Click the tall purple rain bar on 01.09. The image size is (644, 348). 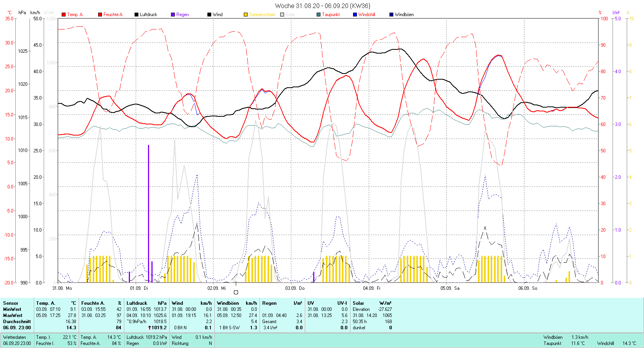pos(149,214)
